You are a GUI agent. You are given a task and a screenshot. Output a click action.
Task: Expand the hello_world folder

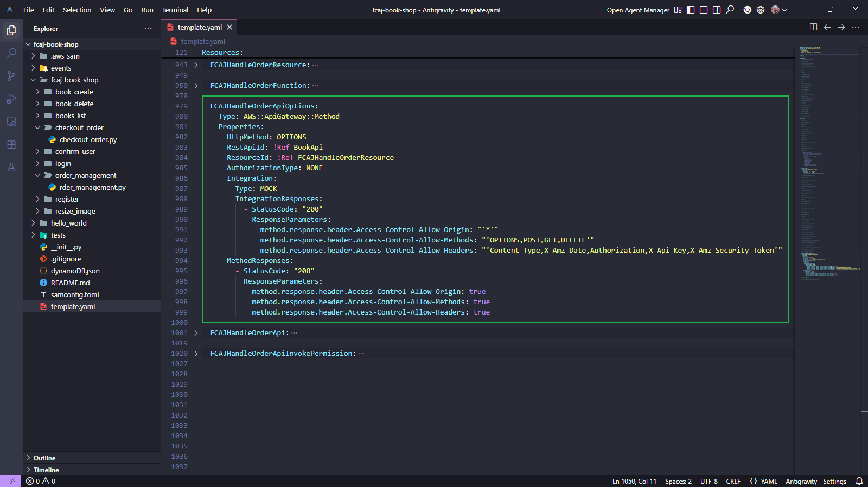(x=33, y=223)
